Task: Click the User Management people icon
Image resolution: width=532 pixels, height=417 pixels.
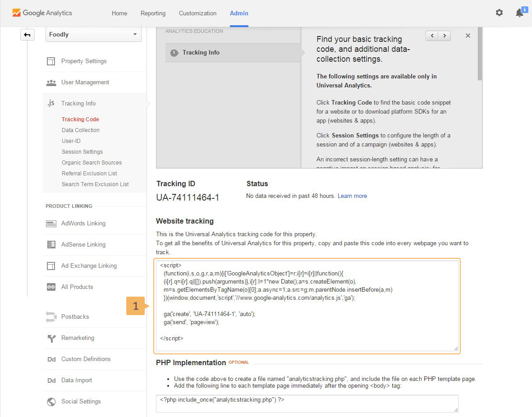Action: pyautogui.click(x=51, y=82)
